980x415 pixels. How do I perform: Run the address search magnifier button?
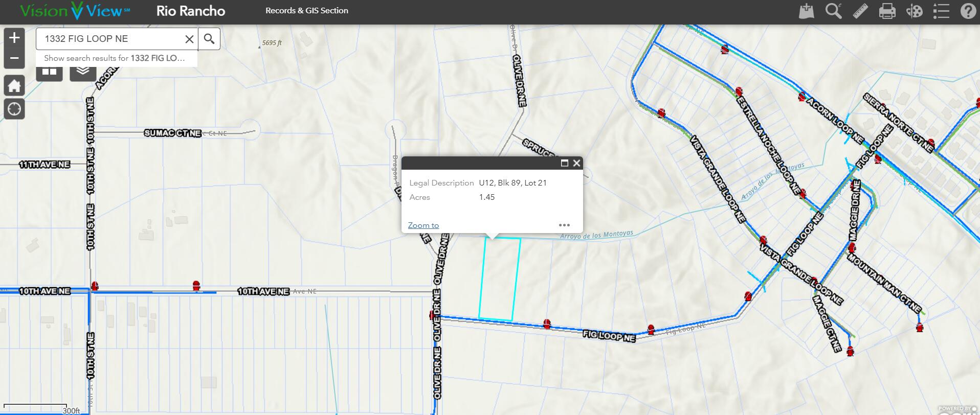pyautogui.click(x=209, y=39)
